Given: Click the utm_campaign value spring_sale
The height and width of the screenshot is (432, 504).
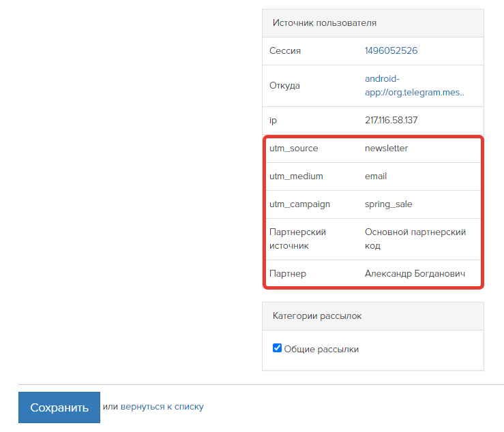Looking at the screenshot, I should coord(388,204).
